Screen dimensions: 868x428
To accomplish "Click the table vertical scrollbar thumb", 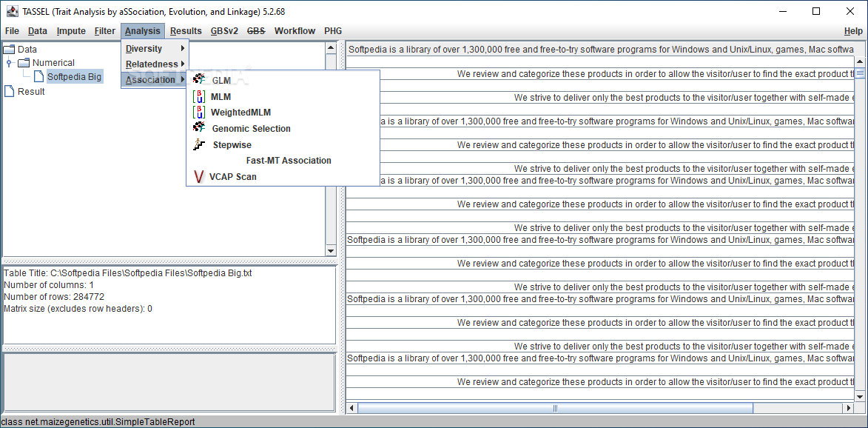I will 860,73.
